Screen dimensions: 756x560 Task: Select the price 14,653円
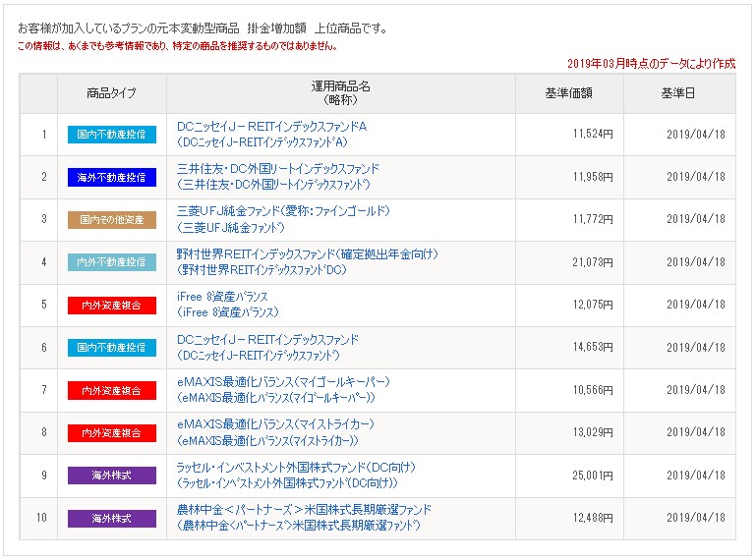(x=593, y=347)
